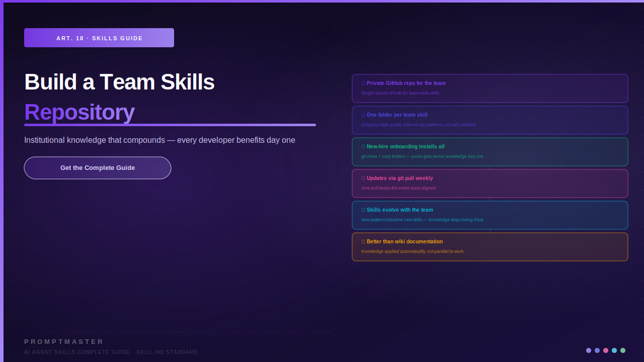Select the pink dot in footer

606,350
